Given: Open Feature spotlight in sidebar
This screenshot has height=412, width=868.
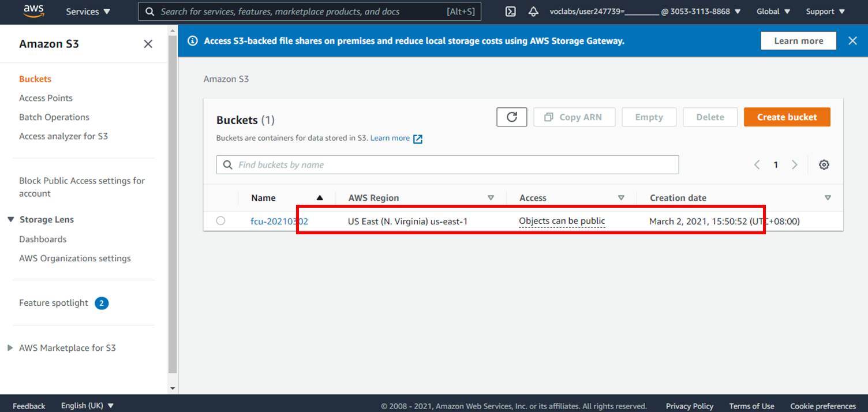Looking at the screenshot, I should pos(54,303).
